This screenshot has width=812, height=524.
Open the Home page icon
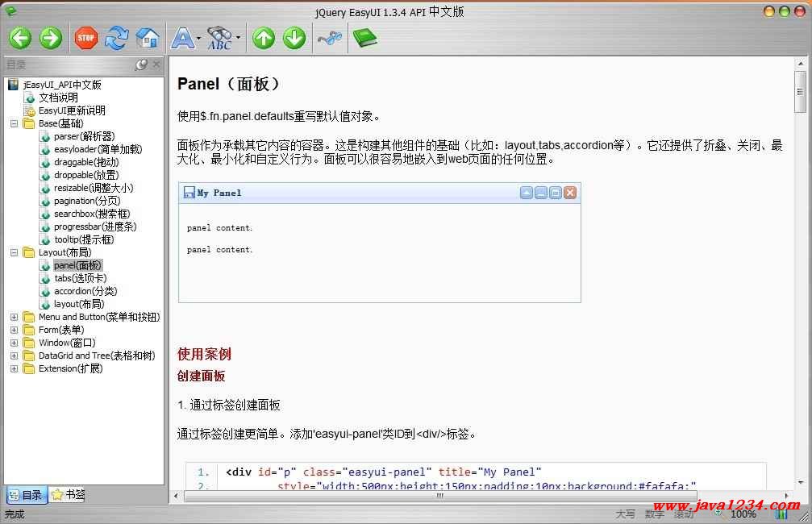(x=148, y=39)
